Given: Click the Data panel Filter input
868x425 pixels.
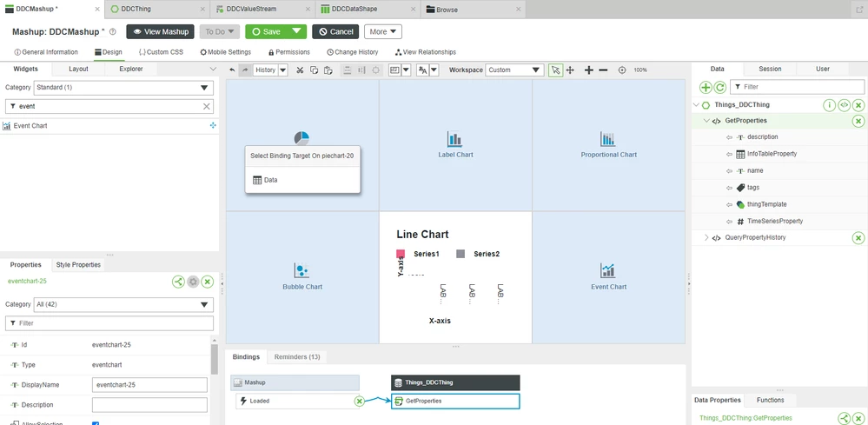Looking at the screenshot, I should tap(797, 87).
